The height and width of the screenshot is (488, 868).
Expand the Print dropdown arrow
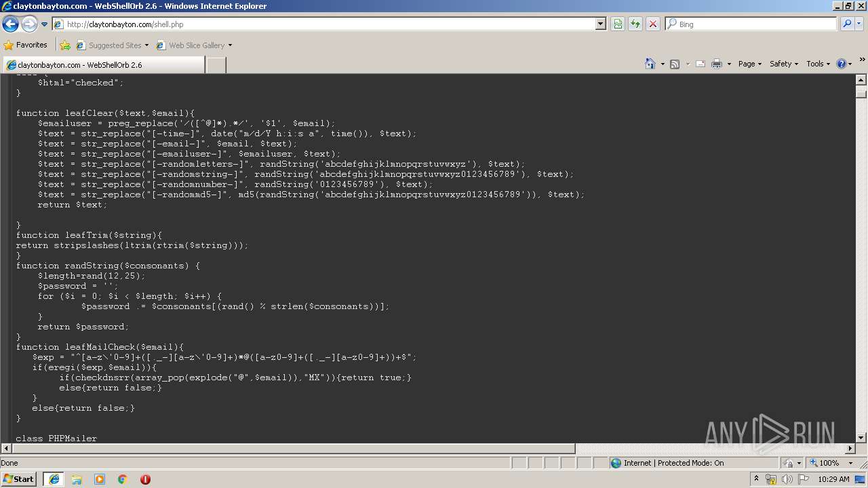729,64
